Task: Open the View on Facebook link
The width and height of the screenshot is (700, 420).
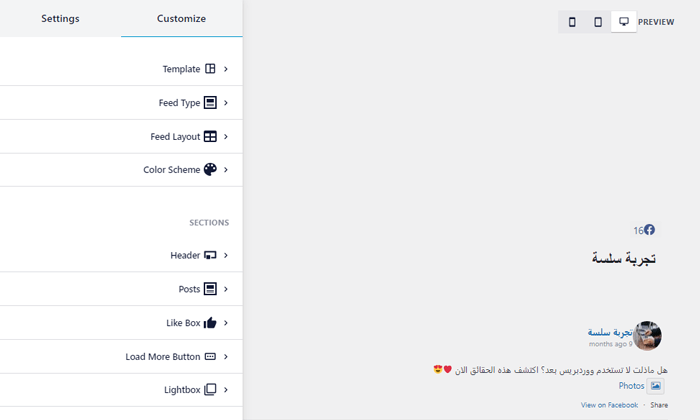Action: [x=609, y=405]
